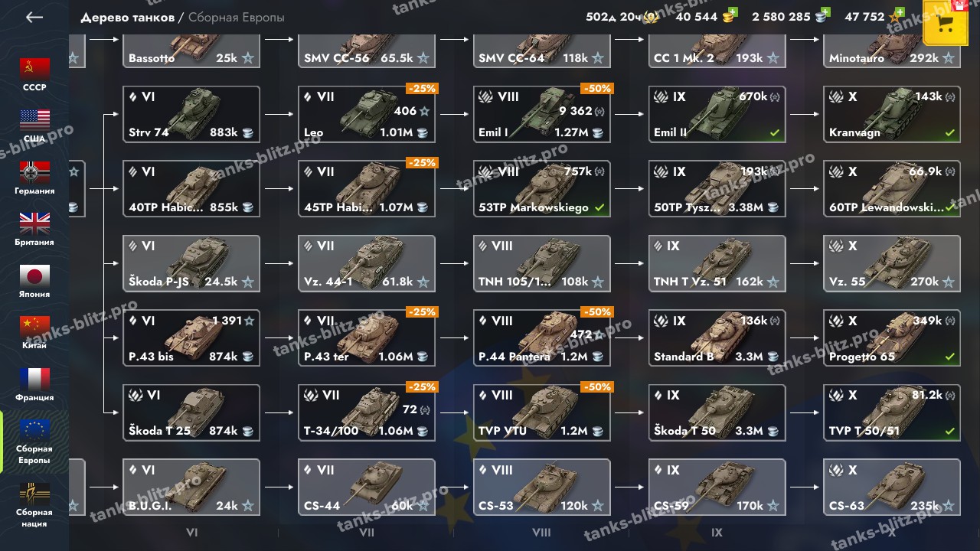Select the Strv 74 tank card
This screenshot has width=980, height=551.
coord(191,114)
